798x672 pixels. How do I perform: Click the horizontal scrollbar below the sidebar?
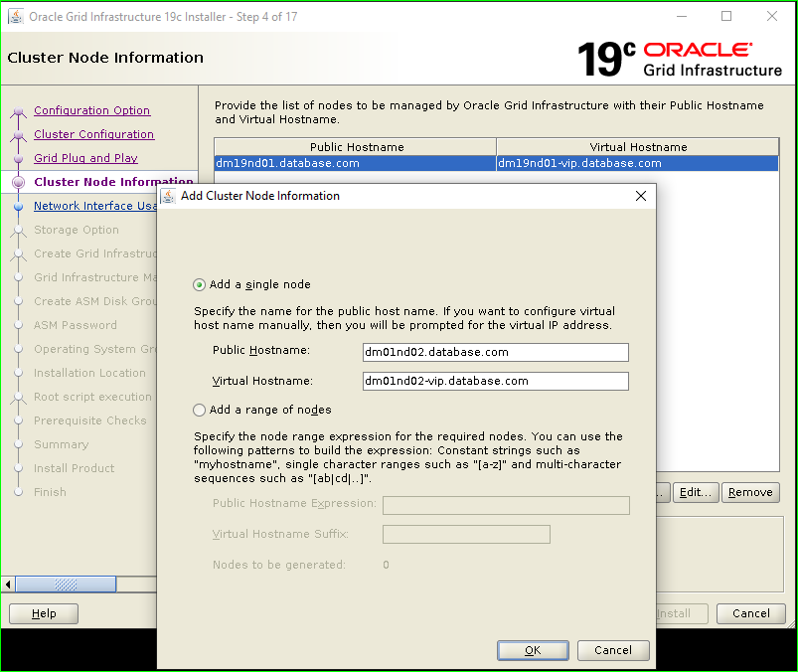pyautogui.click(x=65, y=584)
